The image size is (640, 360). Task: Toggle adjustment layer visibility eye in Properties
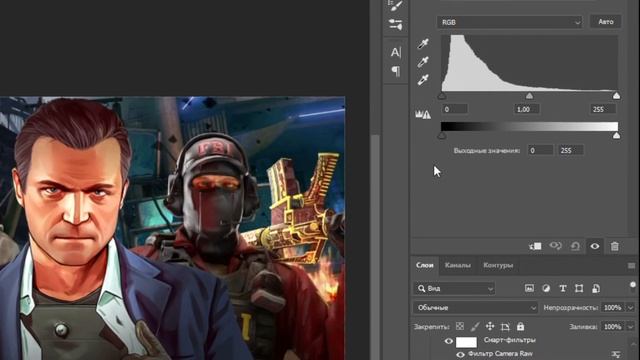point(595,246)
